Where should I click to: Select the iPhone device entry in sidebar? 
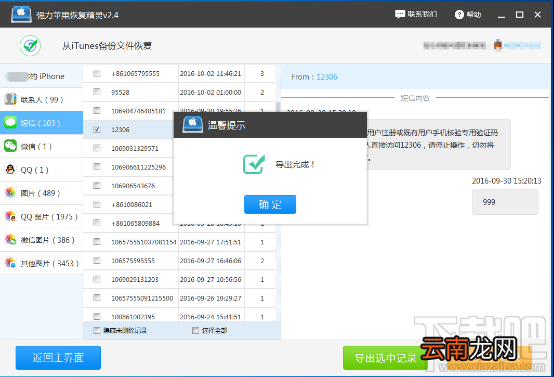click(41, 76)
